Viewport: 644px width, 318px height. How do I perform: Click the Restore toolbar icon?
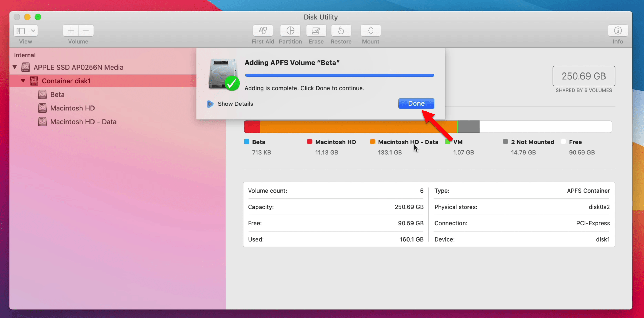click(x=341, y=31)
